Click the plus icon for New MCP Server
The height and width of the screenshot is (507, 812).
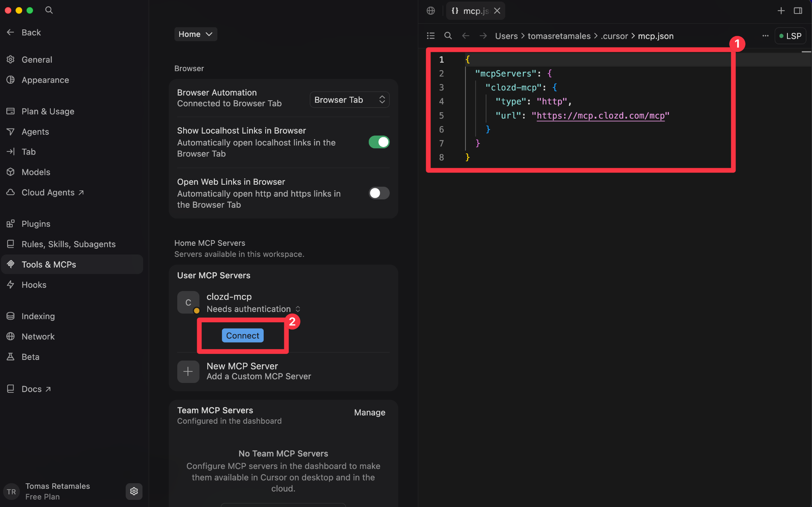click(x=188, y=371)
